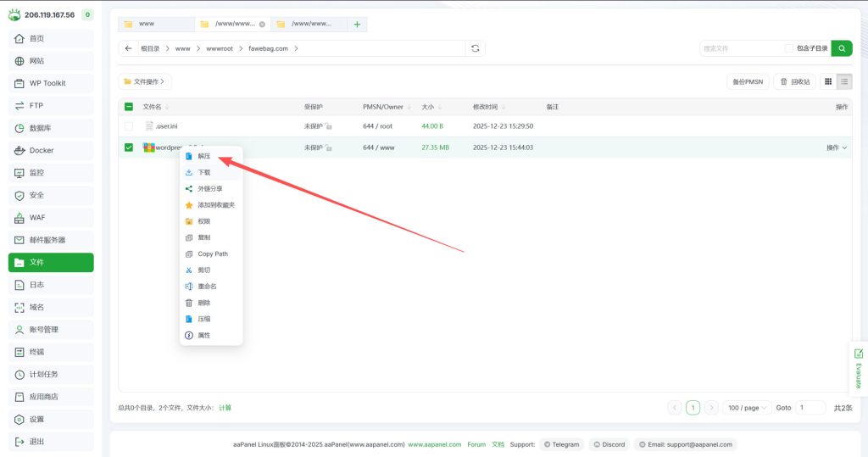Viewport: 868px width, 457px height.
Task: Switch to list view layout icon
Action: click(844, 81)
